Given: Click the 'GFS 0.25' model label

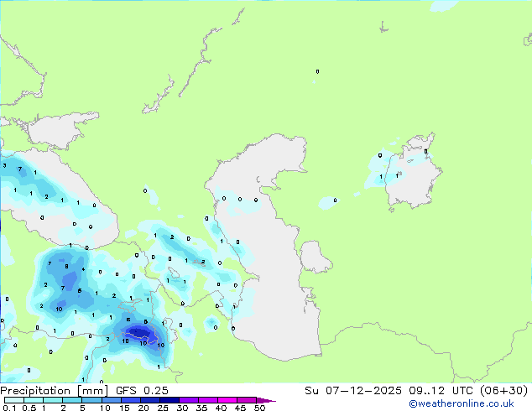Looking at the screenshot, I should (142, 391).
